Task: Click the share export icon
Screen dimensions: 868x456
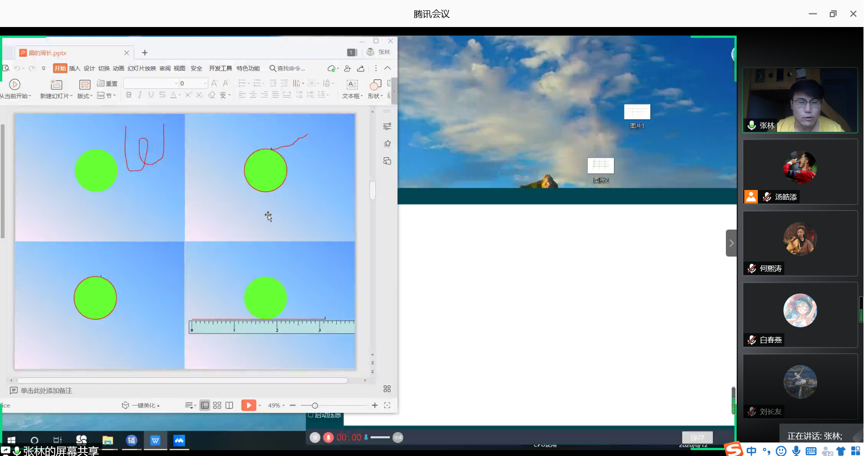Action: point(361,68)
